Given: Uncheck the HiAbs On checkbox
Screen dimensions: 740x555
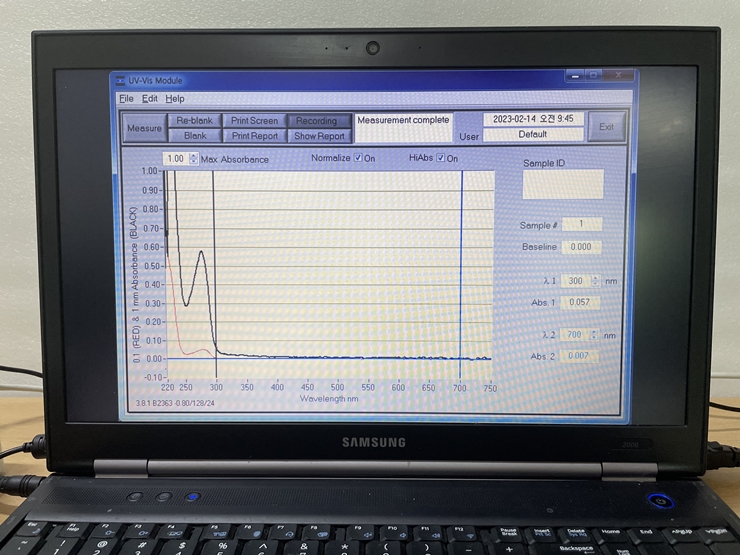Looking at the screenshot, I should pyautogui.click(x=440, y=158).
